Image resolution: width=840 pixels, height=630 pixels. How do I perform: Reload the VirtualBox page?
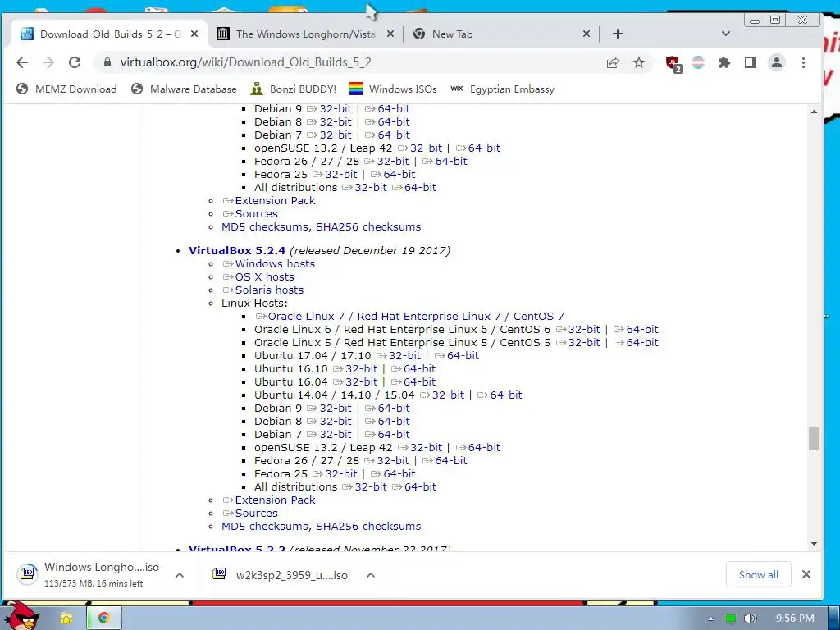pos(75,62)
